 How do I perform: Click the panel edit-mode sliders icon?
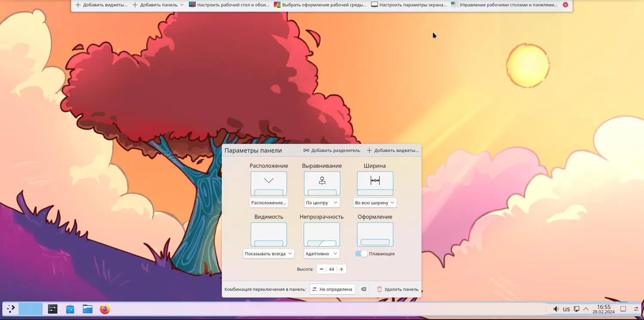click(x=636, y=309)
